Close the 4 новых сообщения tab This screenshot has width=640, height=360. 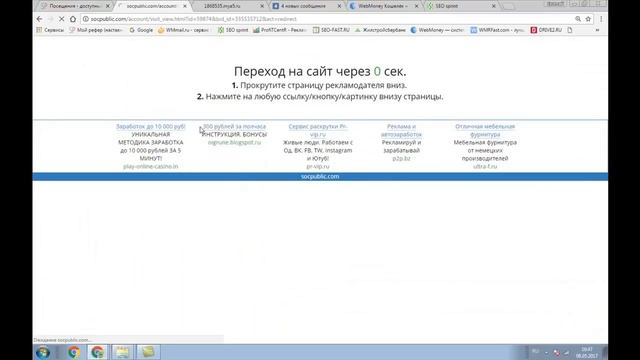339,6
